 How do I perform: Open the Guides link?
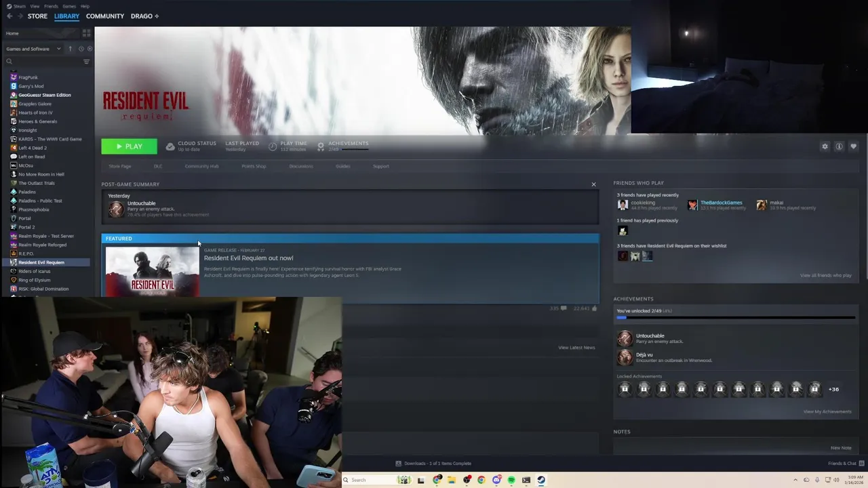coord(343,166)
